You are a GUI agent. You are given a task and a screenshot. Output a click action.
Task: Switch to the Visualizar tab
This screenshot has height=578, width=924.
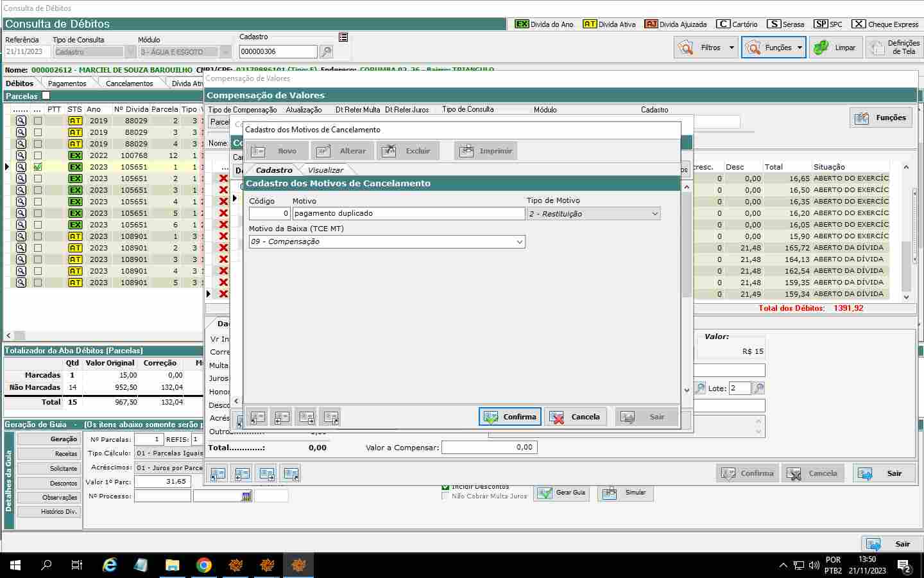point(325,170)
